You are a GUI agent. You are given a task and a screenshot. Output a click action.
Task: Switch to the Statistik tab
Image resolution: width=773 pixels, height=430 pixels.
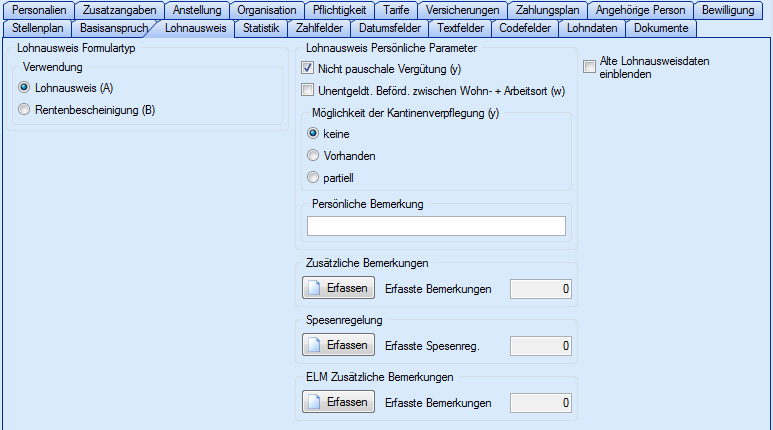[x=261, y=28]
